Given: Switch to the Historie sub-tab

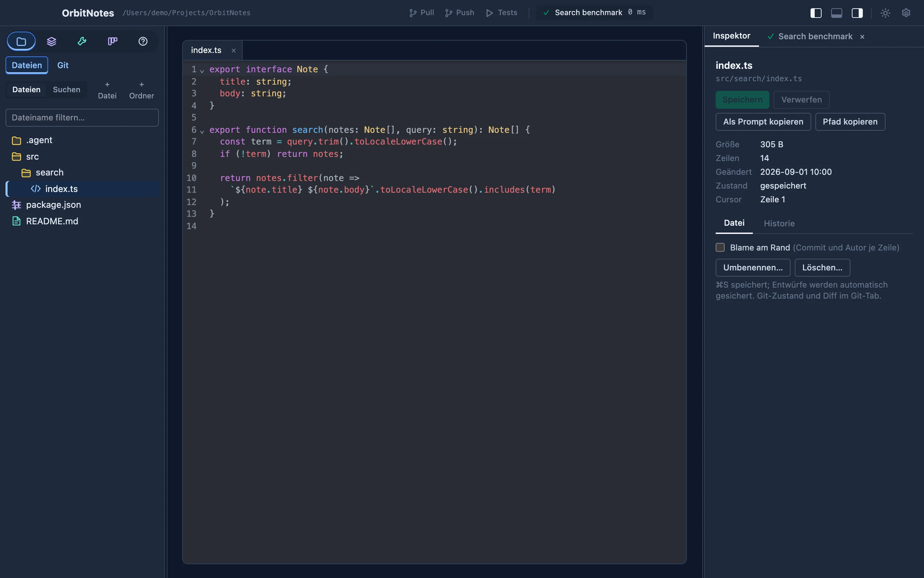Looking at the screenshot, I should click(x=779, y=224).
